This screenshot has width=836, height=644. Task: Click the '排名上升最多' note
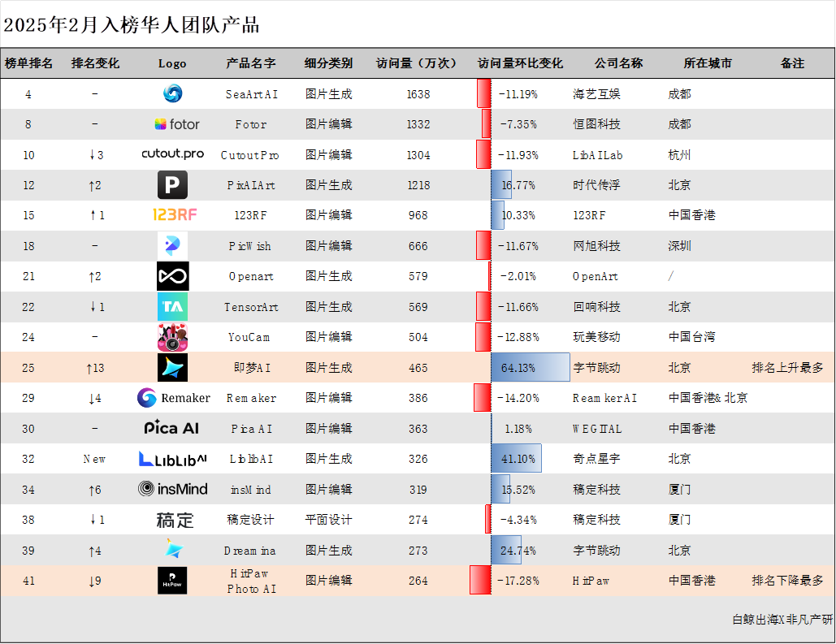point(787,368)
